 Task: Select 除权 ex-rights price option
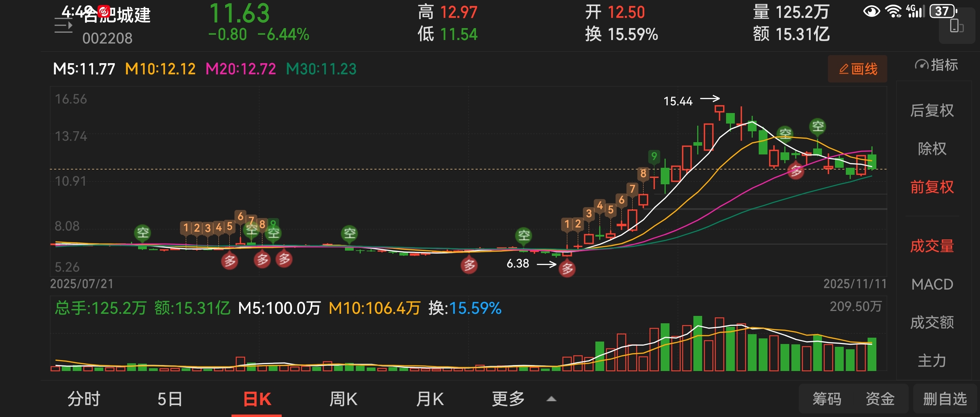[932, 148]
